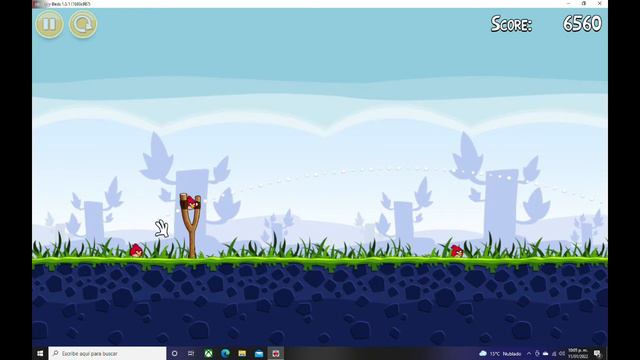Restart the level with the circular arrow button
The height and width of the screenshot is (360, 640).
(x=83, y=24)
